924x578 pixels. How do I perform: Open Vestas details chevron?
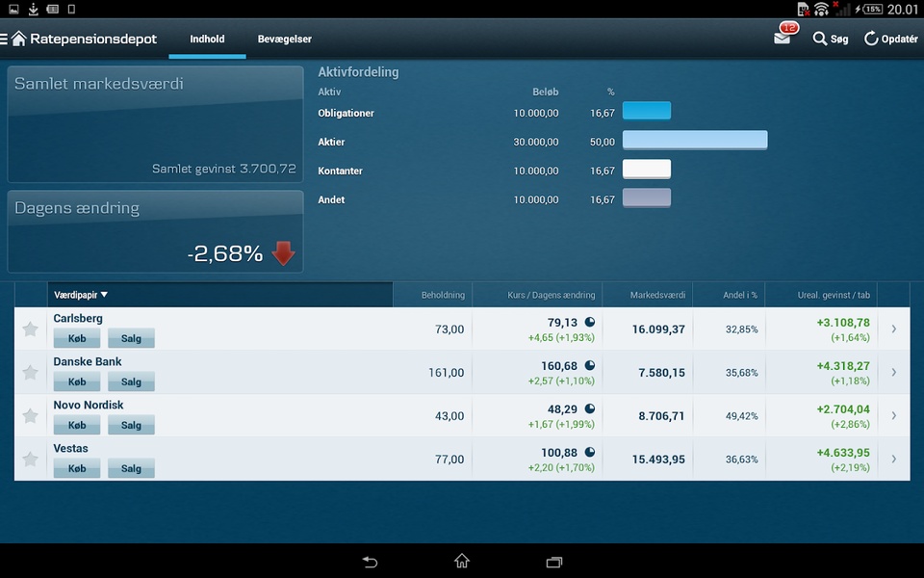pos(894,459)
